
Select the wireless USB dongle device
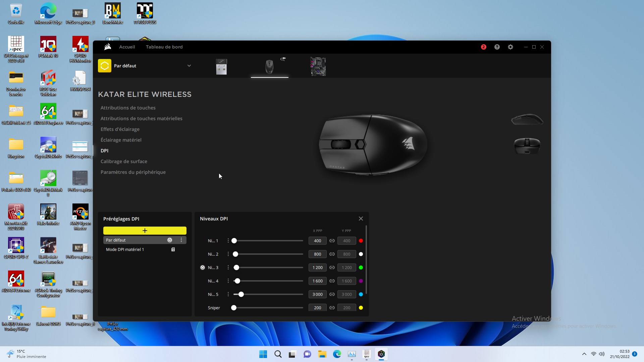click(221, 67)
